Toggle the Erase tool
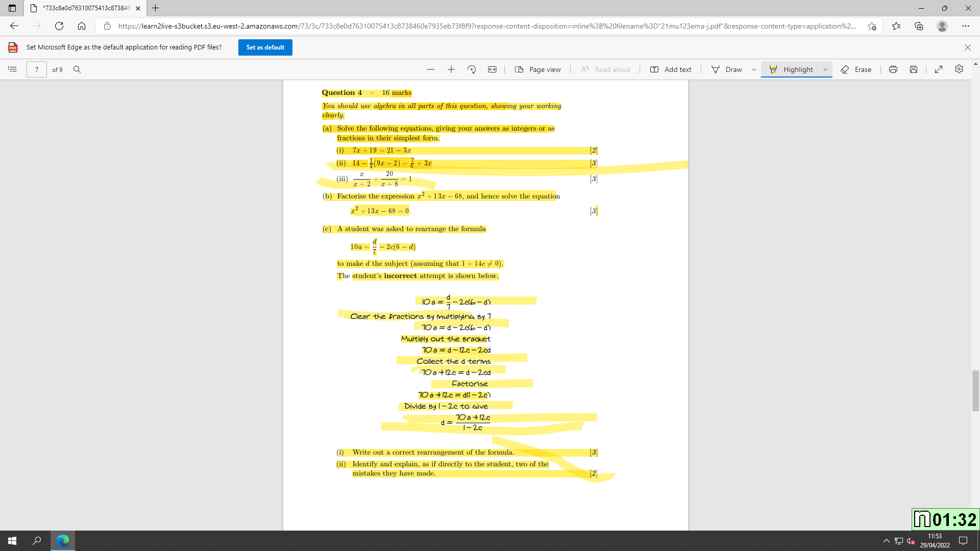This screenshot has height=551, width=980. coord(856,69)
